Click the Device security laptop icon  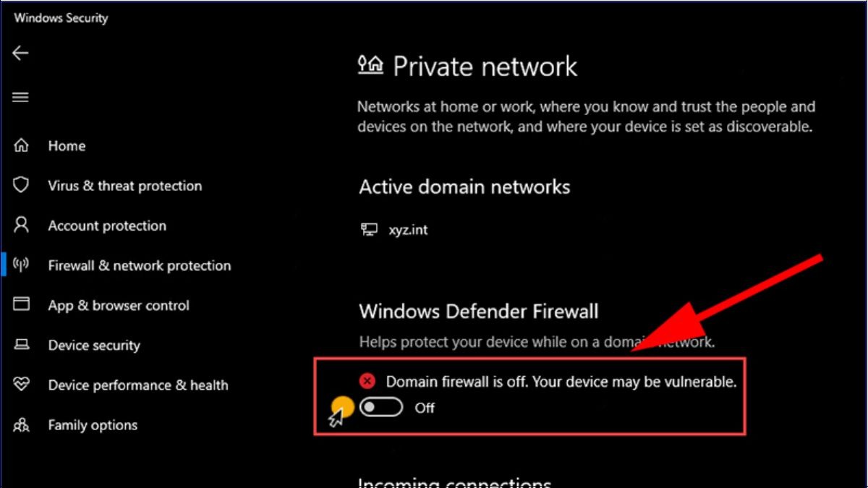(x=21, y=345)
